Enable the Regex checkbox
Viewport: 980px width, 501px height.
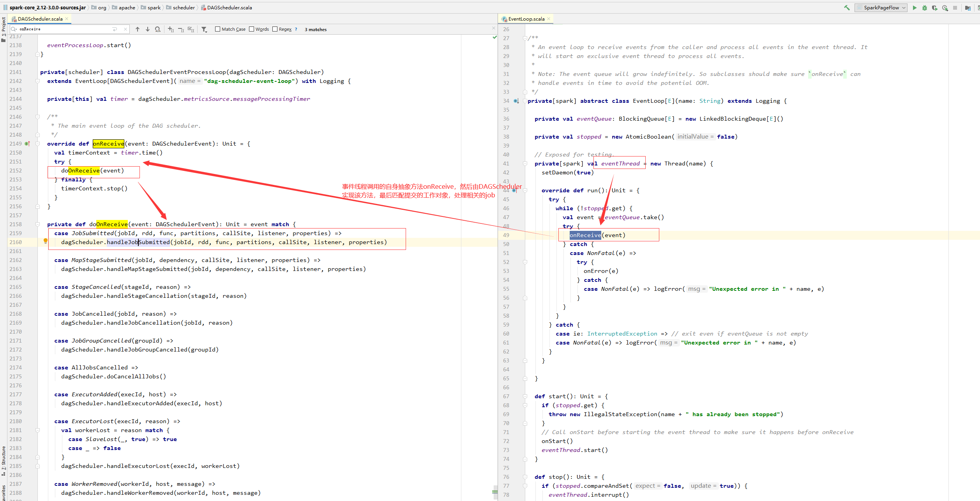[x=275, y=29]
